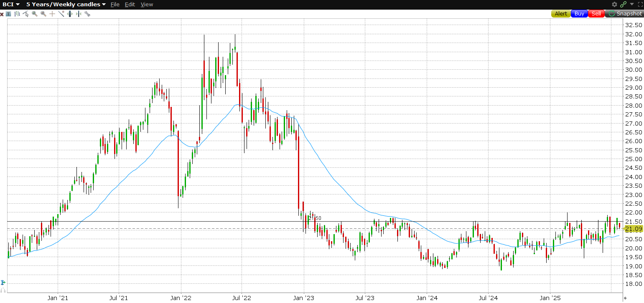This screenshot has height=303, width=644.
Task: Click the blue Buy button
Action: [579, 14]
